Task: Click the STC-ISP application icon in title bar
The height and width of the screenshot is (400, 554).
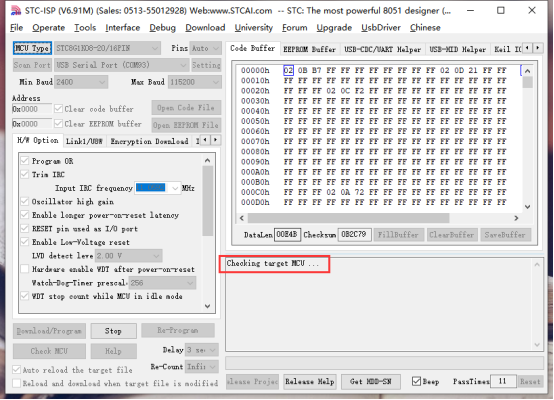Action: [x=15, y=10]
